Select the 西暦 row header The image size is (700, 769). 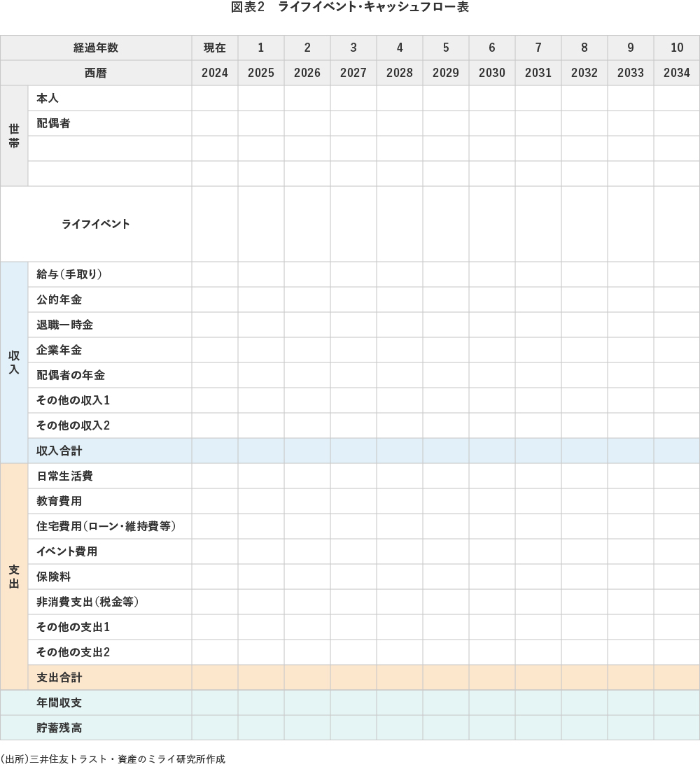click(95, 73)
